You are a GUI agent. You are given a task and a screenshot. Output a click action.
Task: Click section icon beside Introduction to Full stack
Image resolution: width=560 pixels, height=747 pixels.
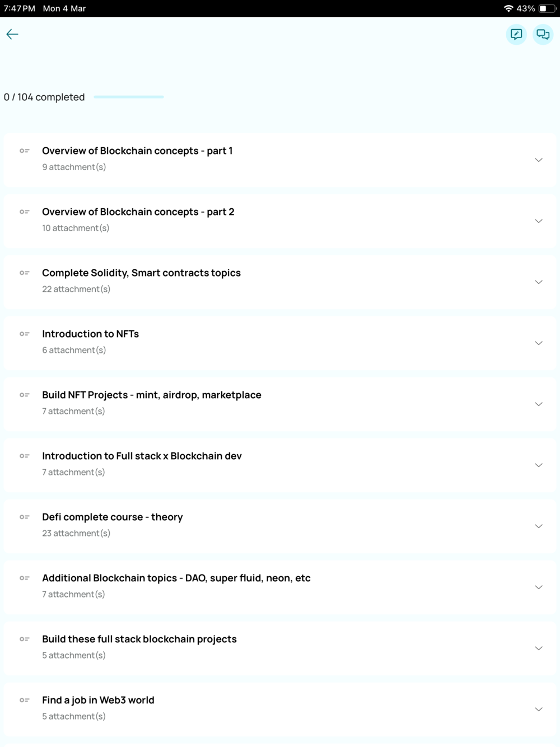click(x=25, y=456)
